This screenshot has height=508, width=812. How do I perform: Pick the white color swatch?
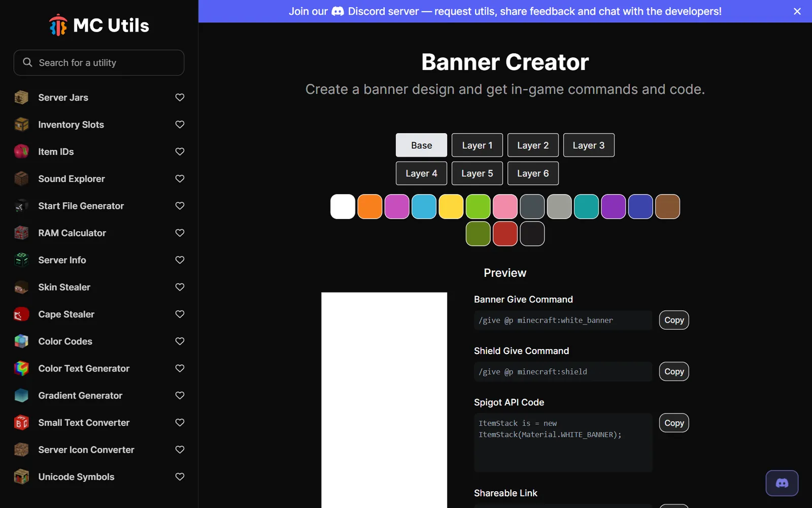click(343, 206)
